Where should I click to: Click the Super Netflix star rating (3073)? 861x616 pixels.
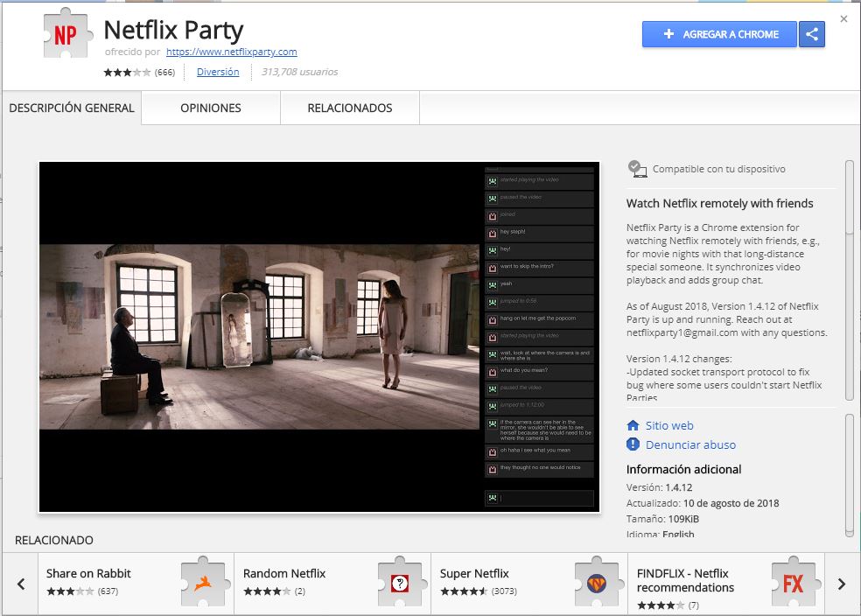[x=479, y=591]
